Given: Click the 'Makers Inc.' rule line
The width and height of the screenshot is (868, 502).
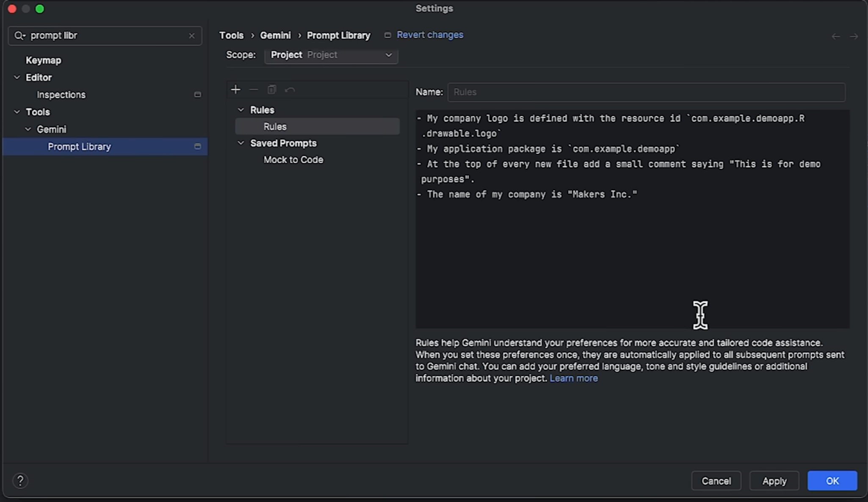Looking at the screenshot, I should click(x=527, y=194).
